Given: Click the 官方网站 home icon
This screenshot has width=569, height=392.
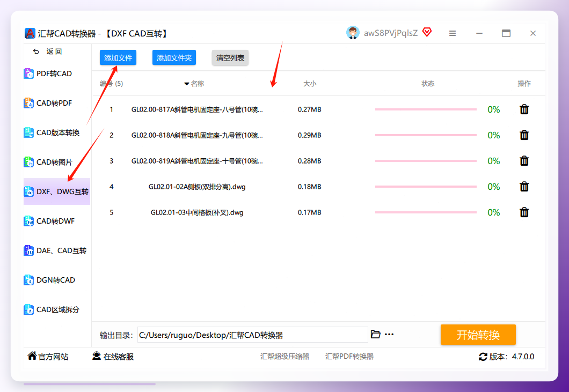Looking at the screenshot, I should (x=32, y=356).
